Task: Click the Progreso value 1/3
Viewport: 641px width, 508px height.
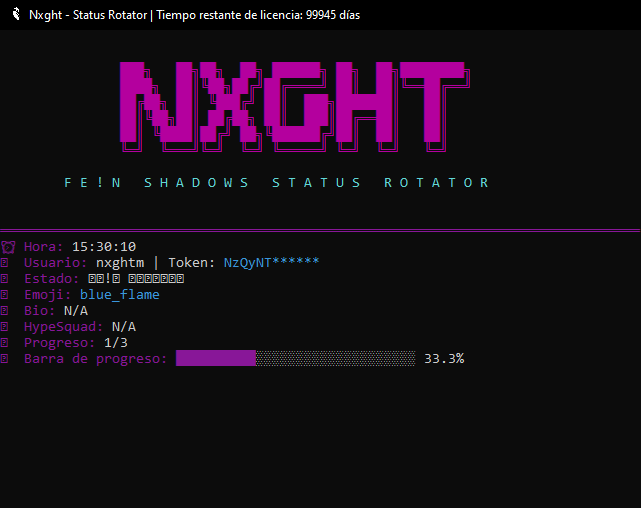Action: (x=116, y=343)
